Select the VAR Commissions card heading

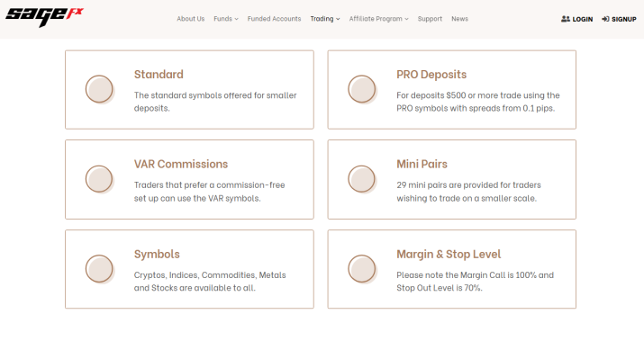point(181,164)
